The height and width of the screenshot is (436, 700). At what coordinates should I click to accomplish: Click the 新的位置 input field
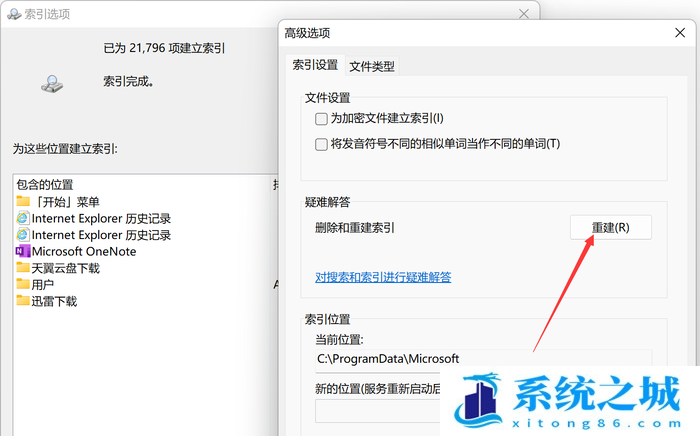(x=378, y=411)
